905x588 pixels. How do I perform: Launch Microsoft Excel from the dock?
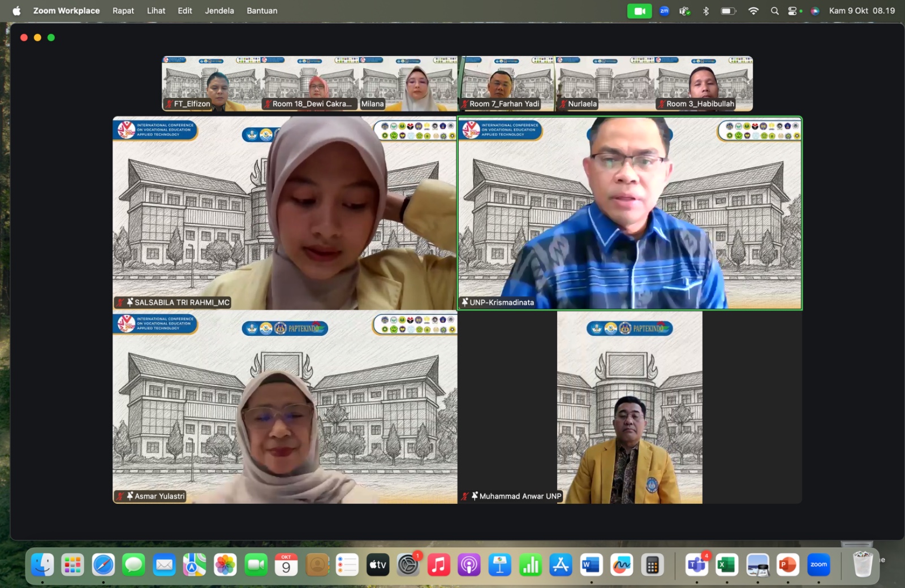point(727,565)
